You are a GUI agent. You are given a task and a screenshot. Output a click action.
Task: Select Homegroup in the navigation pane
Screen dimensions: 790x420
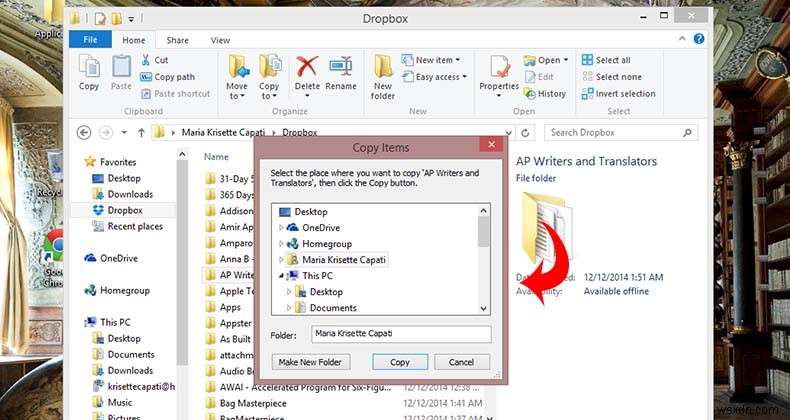coord(117,291)
